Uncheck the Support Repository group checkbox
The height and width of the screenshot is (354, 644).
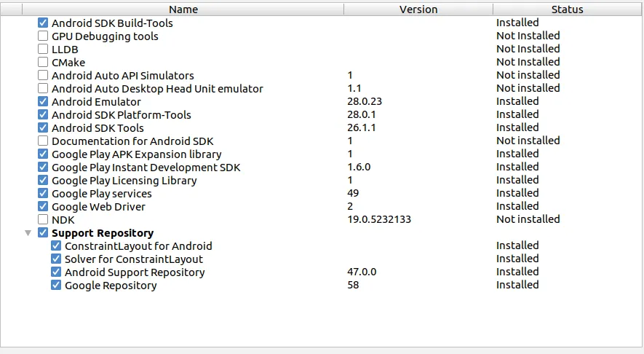43,233
